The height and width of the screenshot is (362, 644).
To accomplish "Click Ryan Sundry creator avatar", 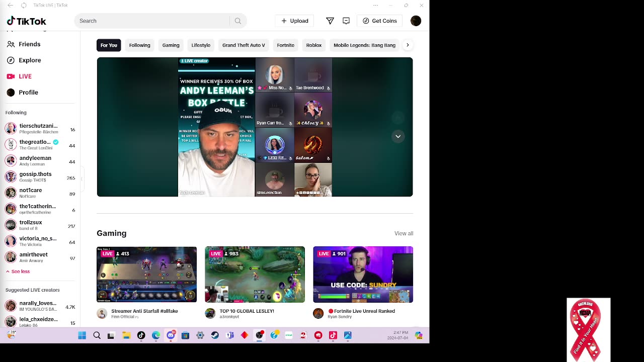I will pyautogui.click(x=318, y=314).
